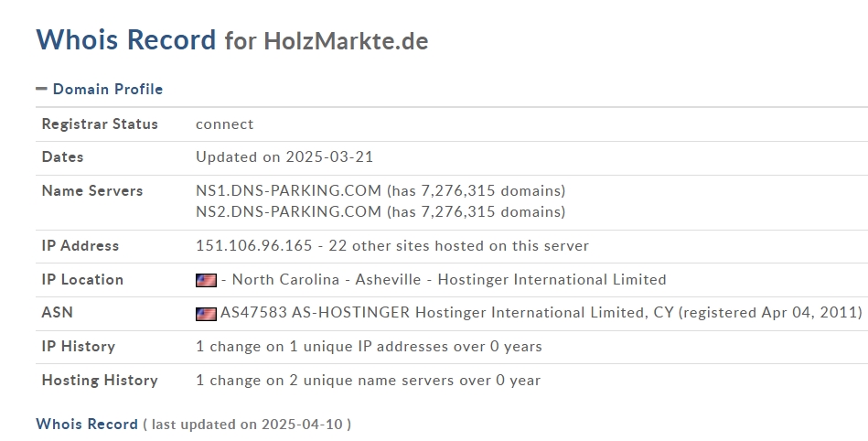Click the Hosting History change summary

(368, 380)
